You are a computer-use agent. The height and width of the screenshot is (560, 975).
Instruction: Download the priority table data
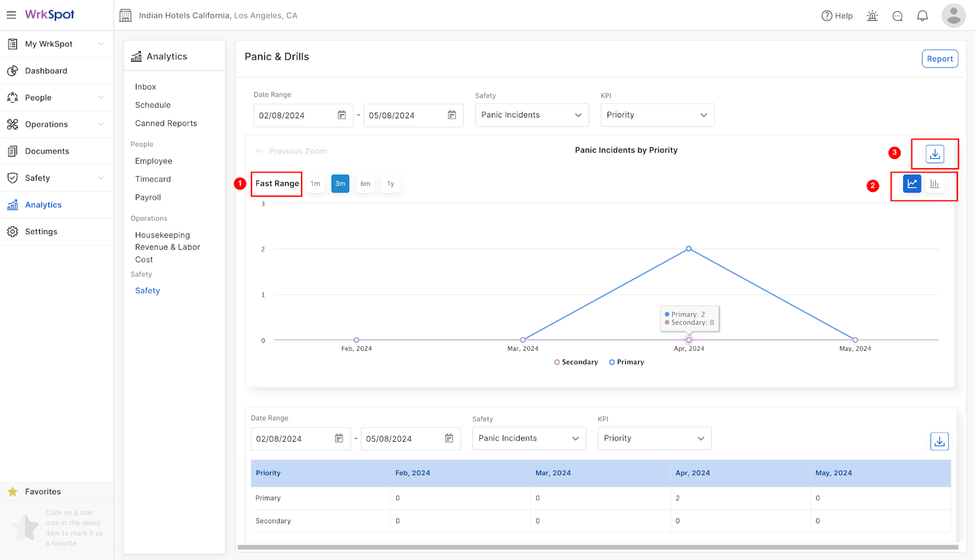(940, 441)
